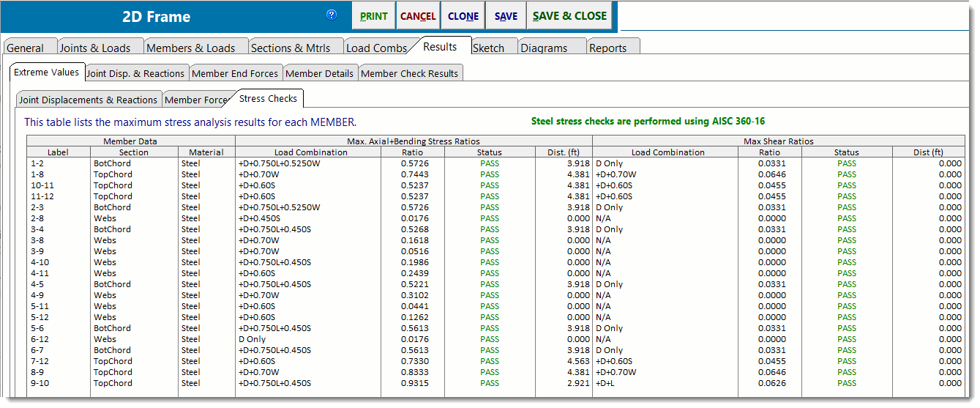Click the CLONE button

pyautogui.click(x=463, y=16)
